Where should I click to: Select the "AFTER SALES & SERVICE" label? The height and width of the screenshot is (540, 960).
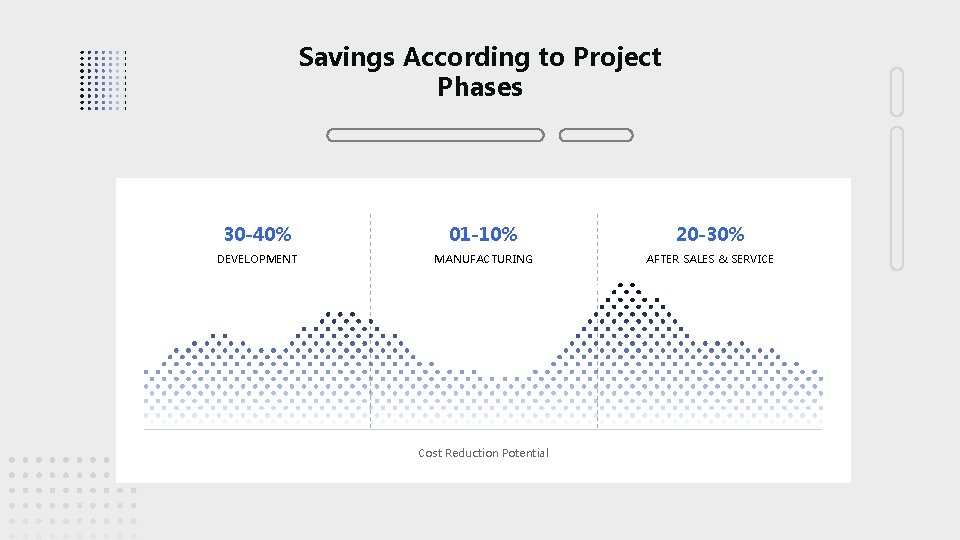click(710, 259)
